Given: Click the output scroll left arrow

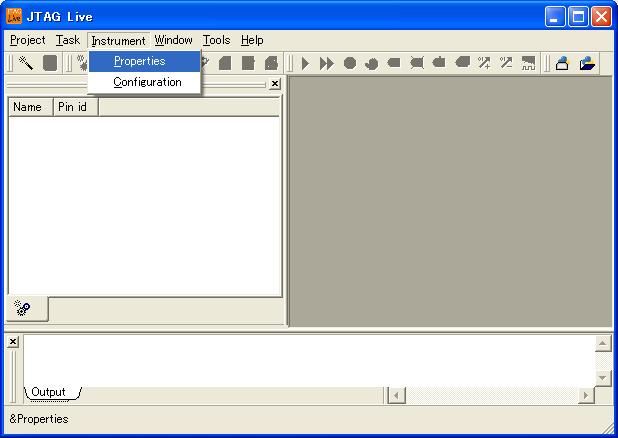Looking at the screenshot, I should point(396,395).
